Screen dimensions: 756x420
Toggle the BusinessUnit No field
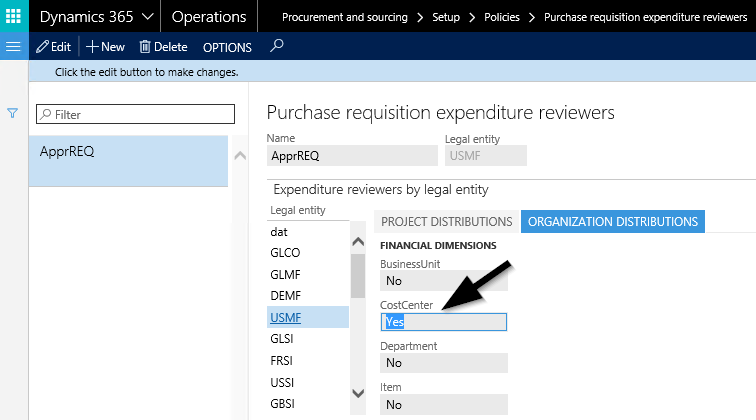click(444, 281)
